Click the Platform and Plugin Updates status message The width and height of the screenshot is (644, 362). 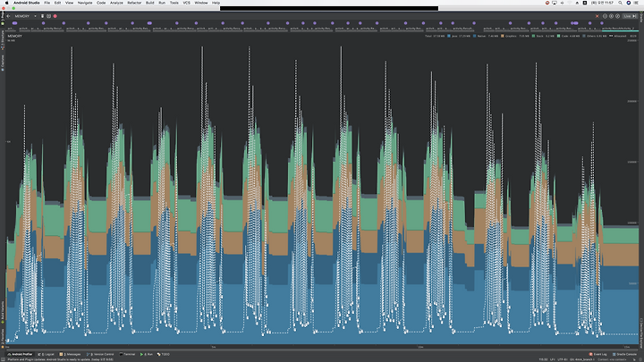pyautogui.click(x=61, y=359)
